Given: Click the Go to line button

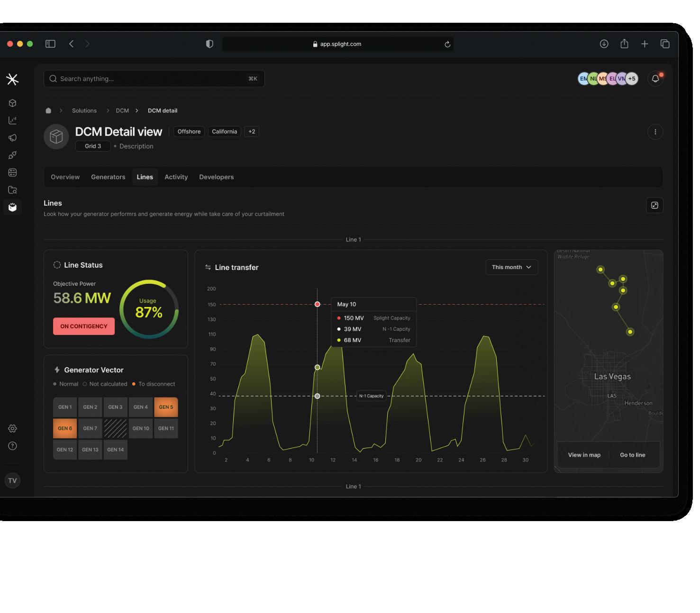Looking at the screenshot, I should coord(633,455).
